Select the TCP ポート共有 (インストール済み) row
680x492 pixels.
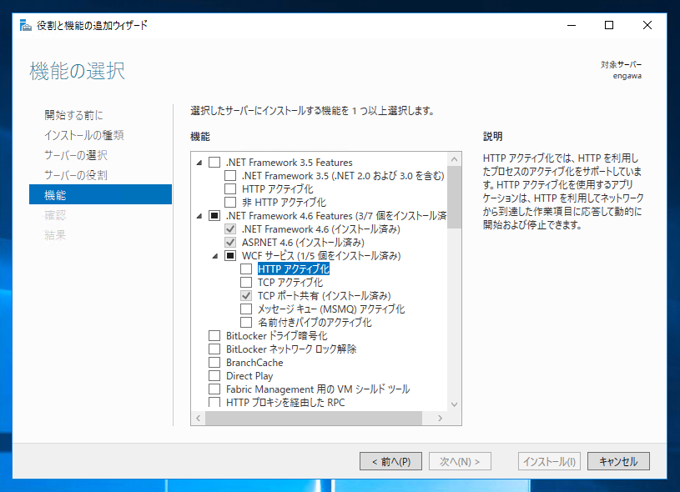[x=324, y=296]
